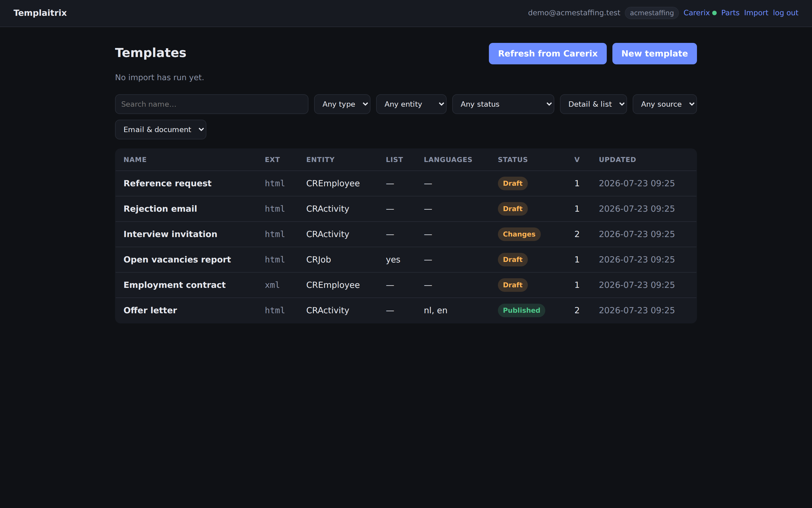
Task: Click log out
Action: (785, 13)
